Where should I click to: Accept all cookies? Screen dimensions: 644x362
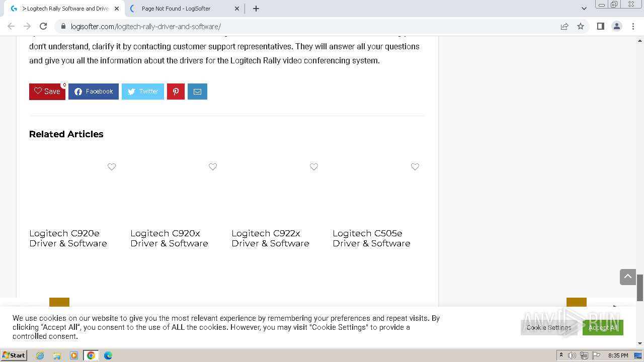pos(603,327)
